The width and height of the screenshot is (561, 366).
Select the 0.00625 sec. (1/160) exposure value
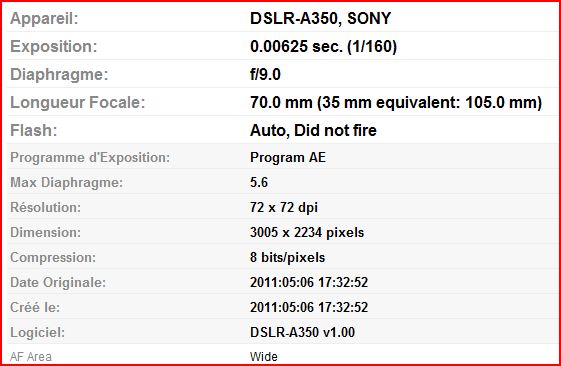(x=323, y=47)
